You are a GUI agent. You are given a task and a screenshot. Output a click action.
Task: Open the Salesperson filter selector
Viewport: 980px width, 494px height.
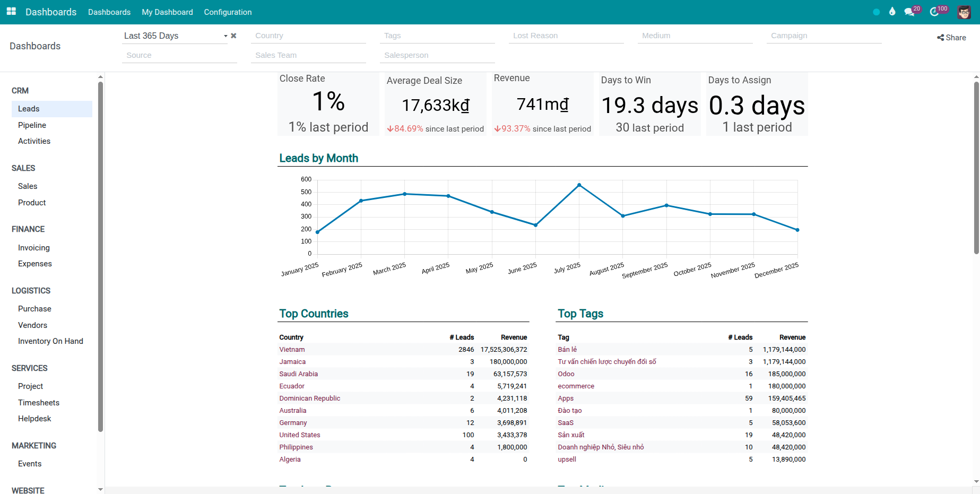[437, 55]
